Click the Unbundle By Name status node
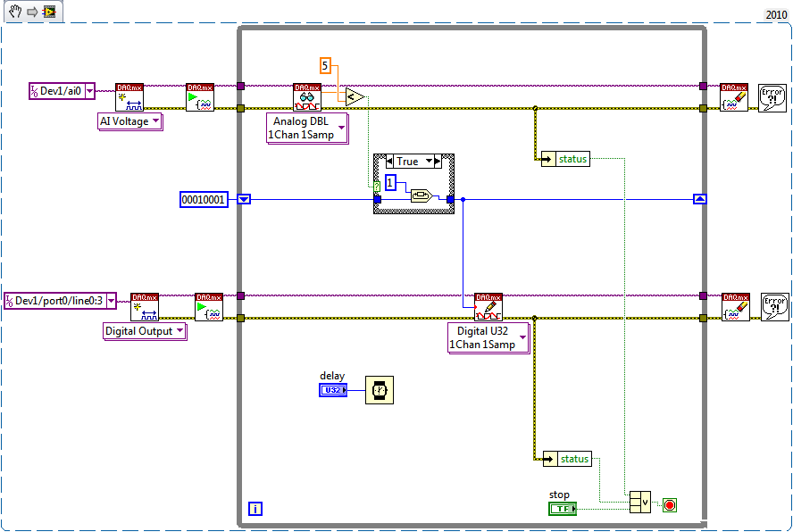The image size is (793, 532). [566, 158]
